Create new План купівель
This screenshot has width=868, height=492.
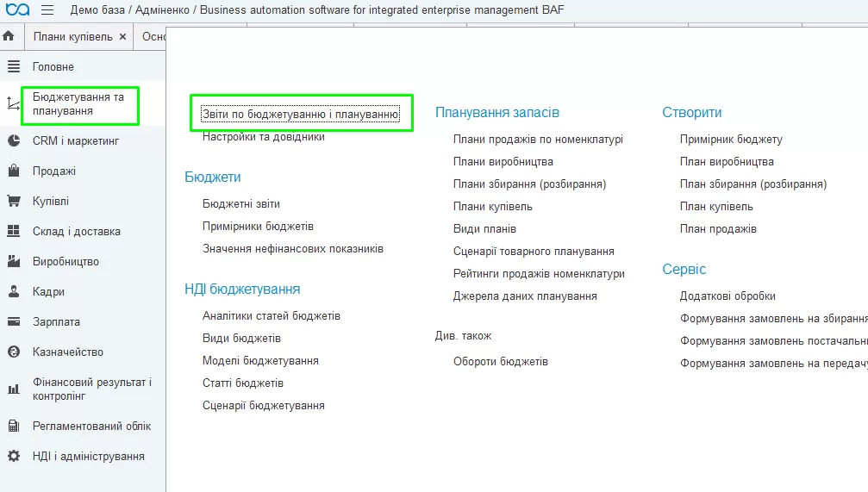(716, 207)
